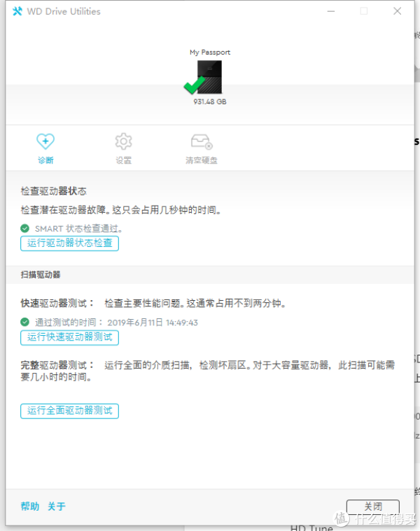Open the 关于 (About) link
This screenshot has width=420, height=531.
pos(57,507)
